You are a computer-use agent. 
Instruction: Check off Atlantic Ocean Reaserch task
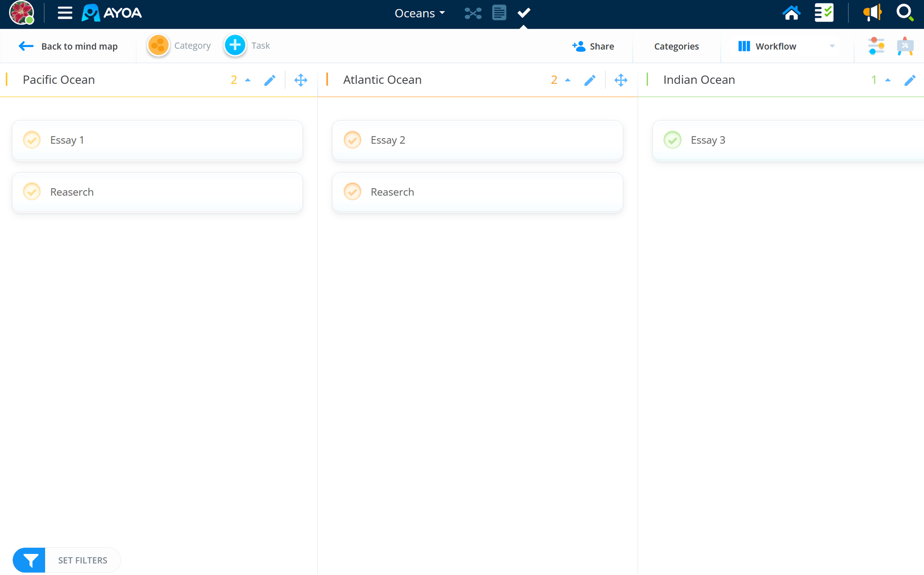tap(352, 192)
